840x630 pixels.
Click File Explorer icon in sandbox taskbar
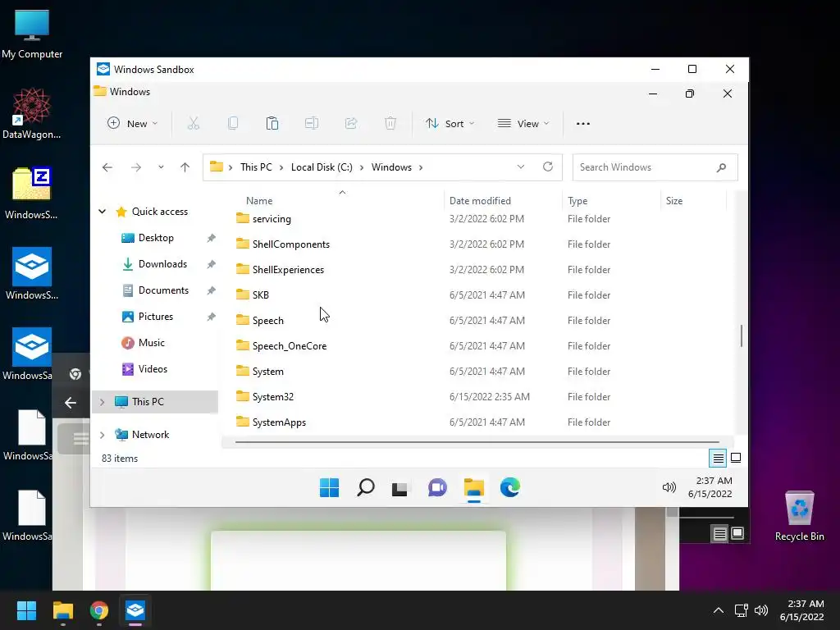473,487
